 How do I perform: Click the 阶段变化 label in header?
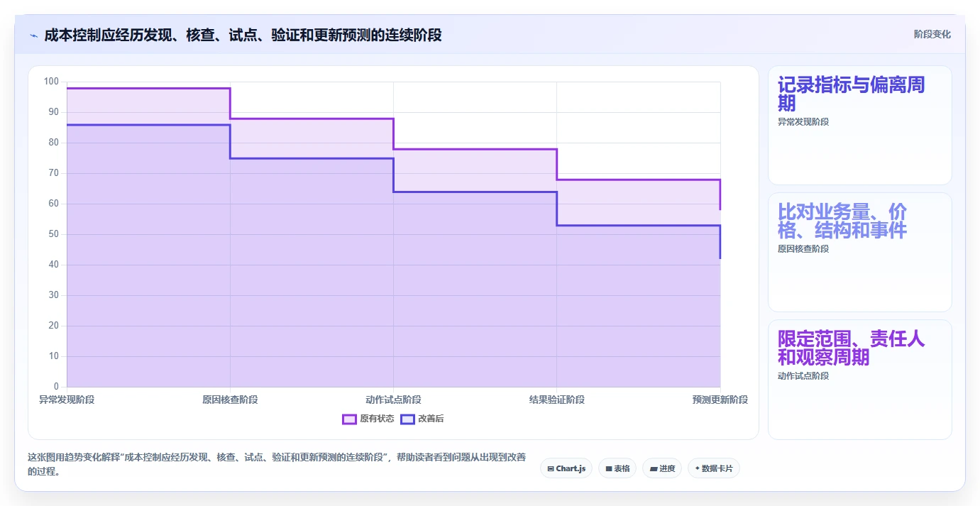tap(932, 34)
